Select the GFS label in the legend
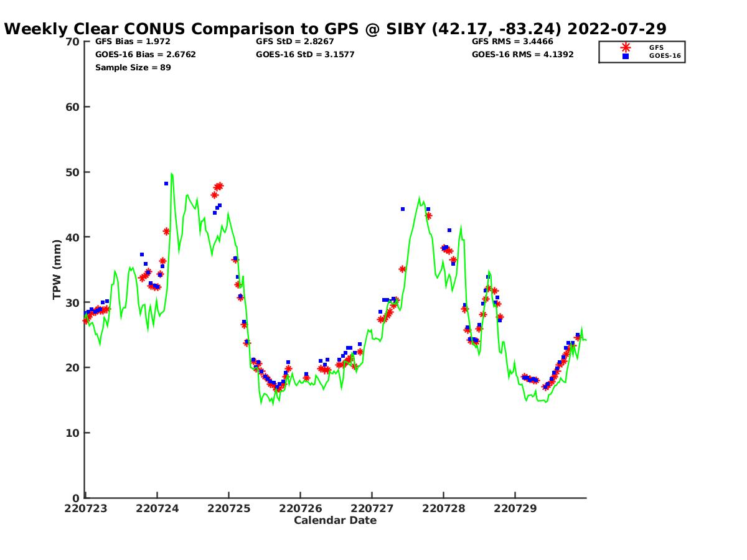 (x=656, y=47)
